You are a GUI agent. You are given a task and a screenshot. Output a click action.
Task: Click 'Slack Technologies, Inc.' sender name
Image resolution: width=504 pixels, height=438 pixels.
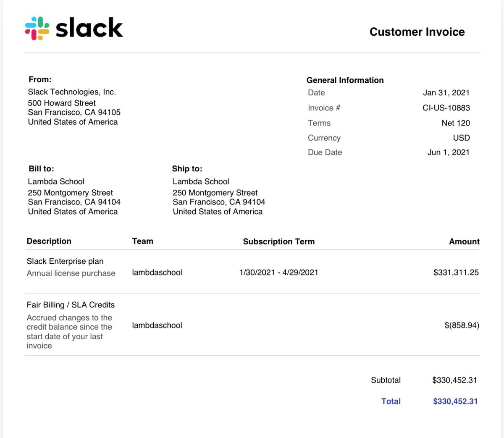pos(72,92)
